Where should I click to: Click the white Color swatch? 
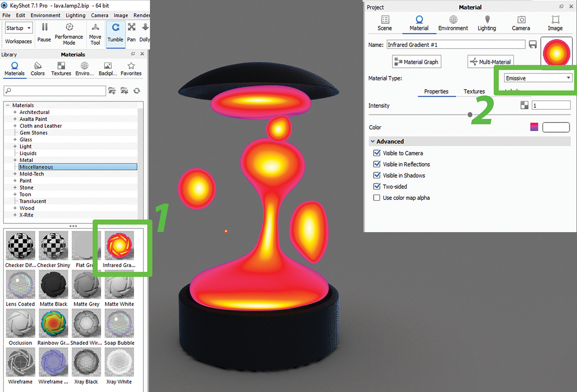(x=556, y=127)
